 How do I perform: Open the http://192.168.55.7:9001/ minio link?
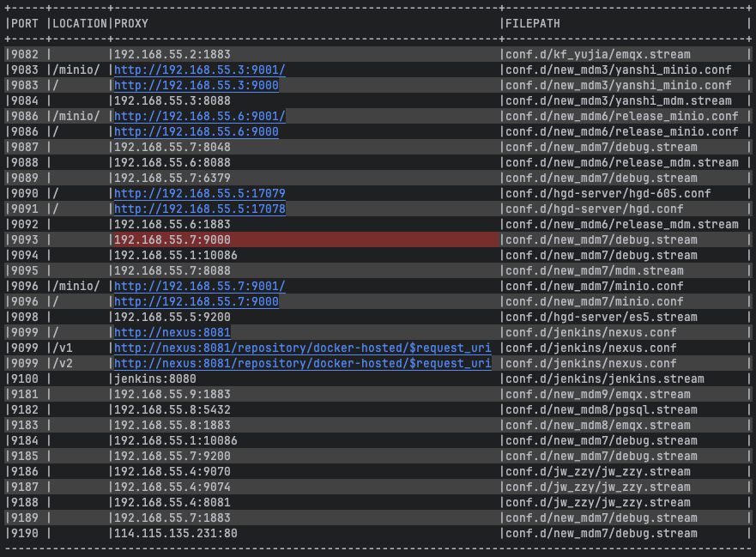(x=199, y=286)
